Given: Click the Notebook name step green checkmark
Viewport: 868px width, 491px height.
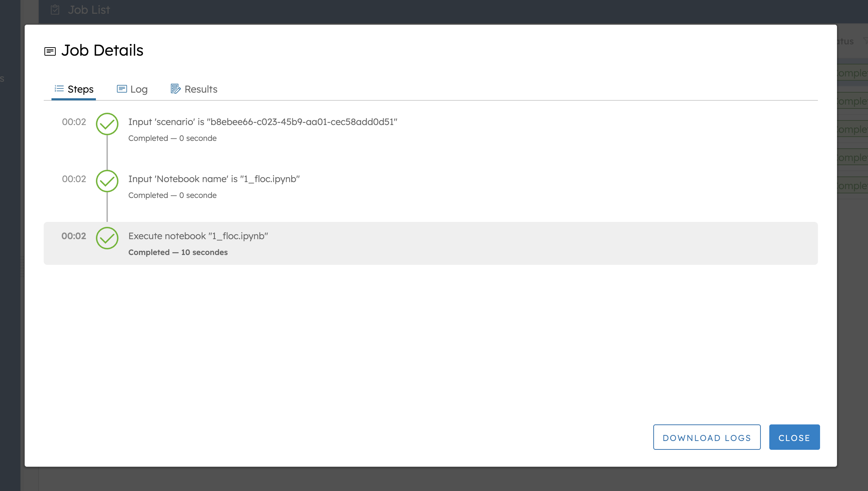Looking at the screenshot, I should click(107, 181).
